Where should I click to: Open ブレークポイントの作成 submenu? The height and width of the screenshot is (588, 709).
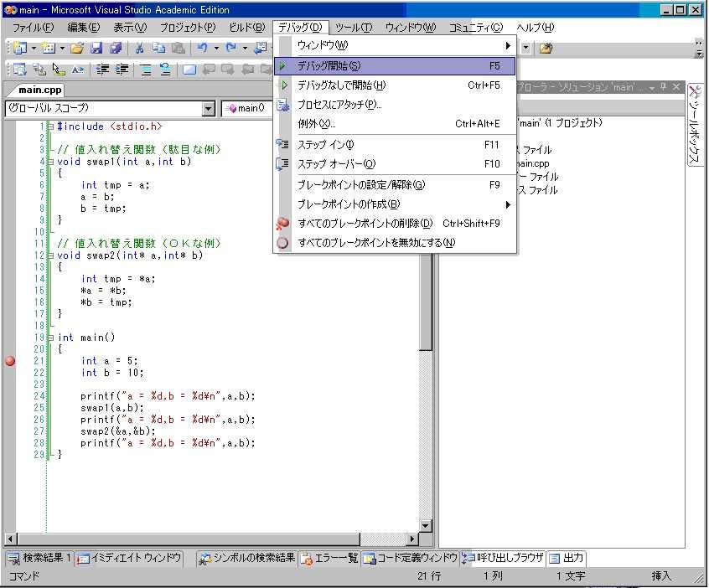coord(396,204)
